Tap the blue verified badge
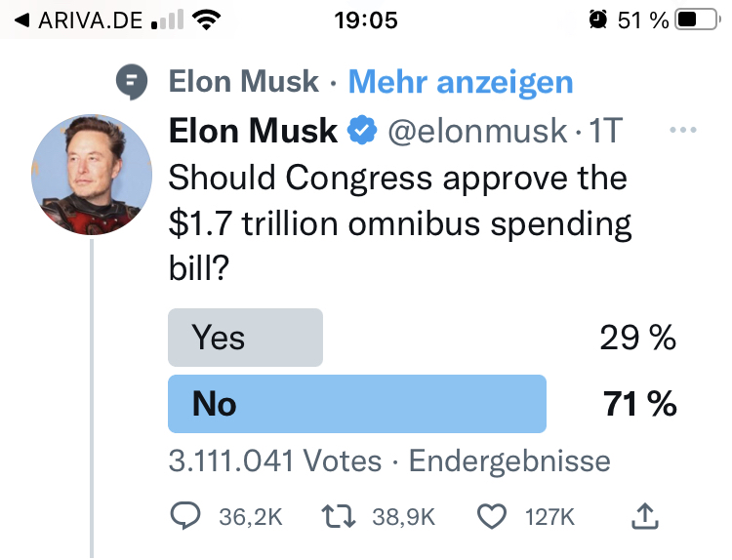Image resolution: width=732 pixels, height=560 pixels. [363, 131]
